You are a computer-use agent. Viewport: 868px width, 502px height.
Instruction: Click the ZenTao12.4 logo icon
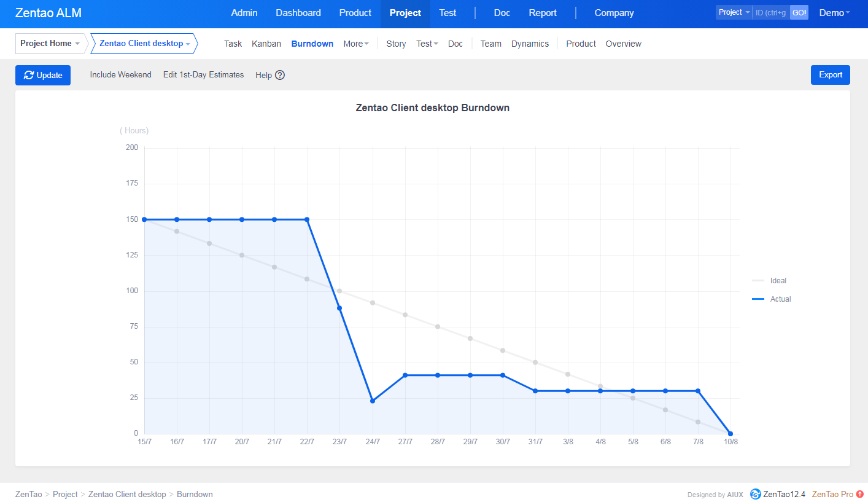pyautogui.click(x=756, y=494)
